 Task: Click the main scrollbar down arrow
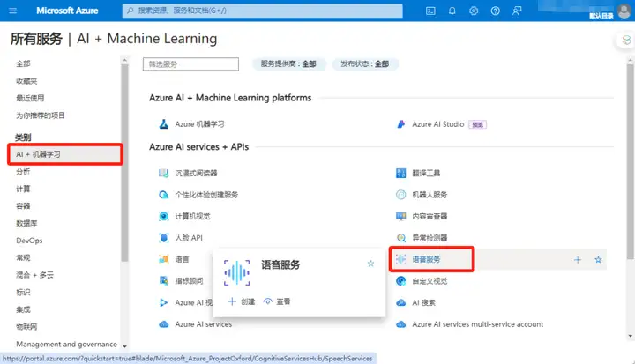[x=630, y=336]
